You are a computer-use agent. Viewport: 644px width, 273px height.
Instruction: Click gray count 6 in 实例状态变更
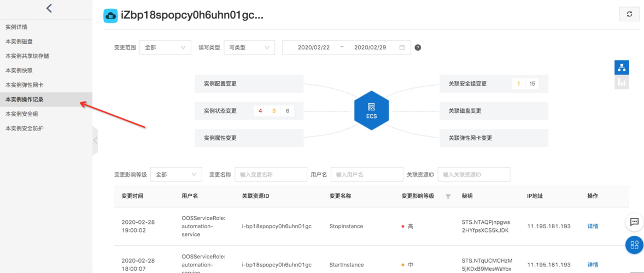tap(288, 111)
